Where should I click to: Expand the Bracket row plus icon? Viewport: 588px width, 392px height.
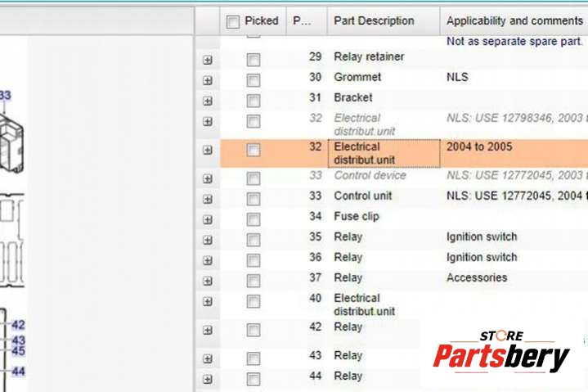207,101
